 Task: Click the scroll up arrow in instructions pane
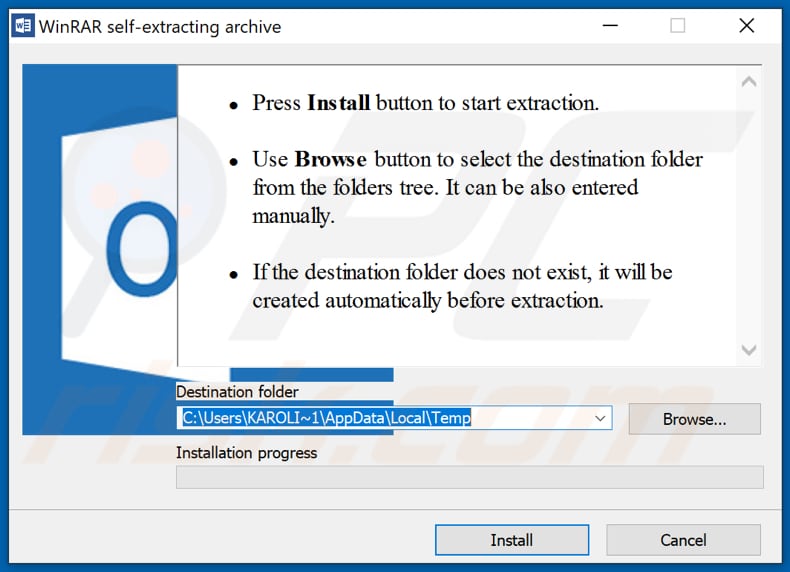[x=748, y=82]
